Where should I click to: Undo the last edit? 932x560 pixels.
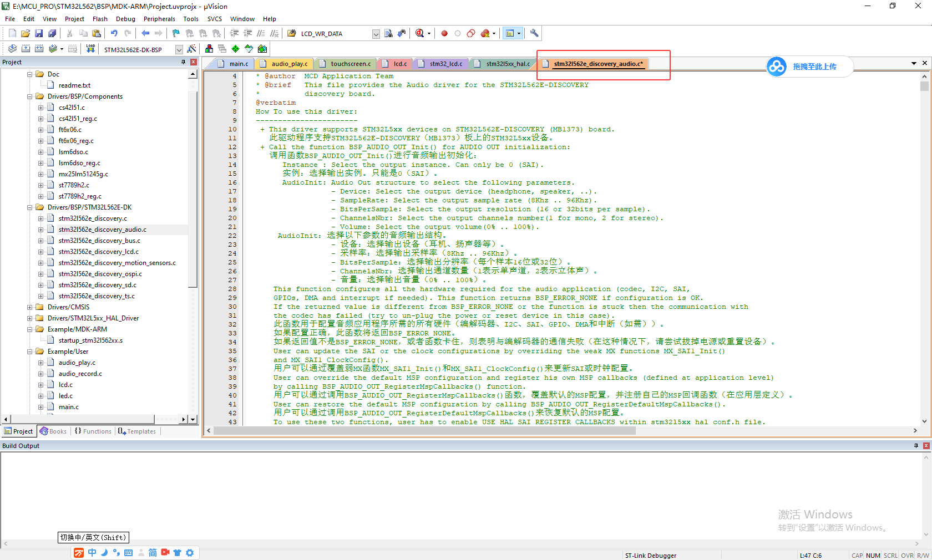(x=114, y=33)
